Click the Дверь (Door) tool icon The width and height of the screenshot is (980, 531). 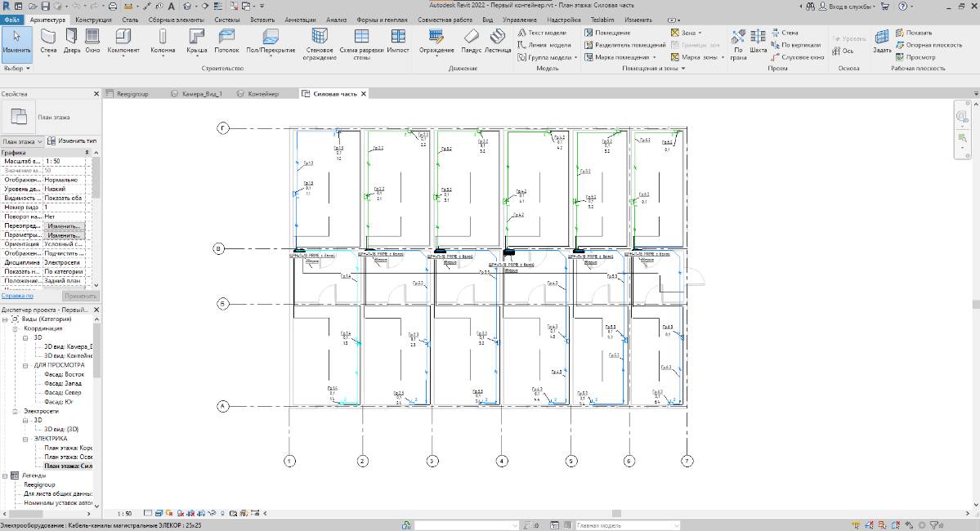click(x=72, y=40)
